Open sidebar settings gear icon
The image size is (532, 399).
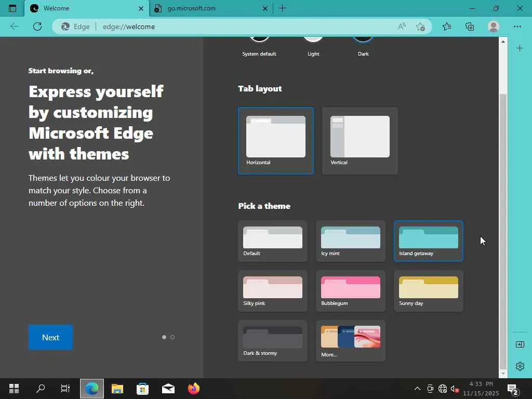(x=520, y=366)
